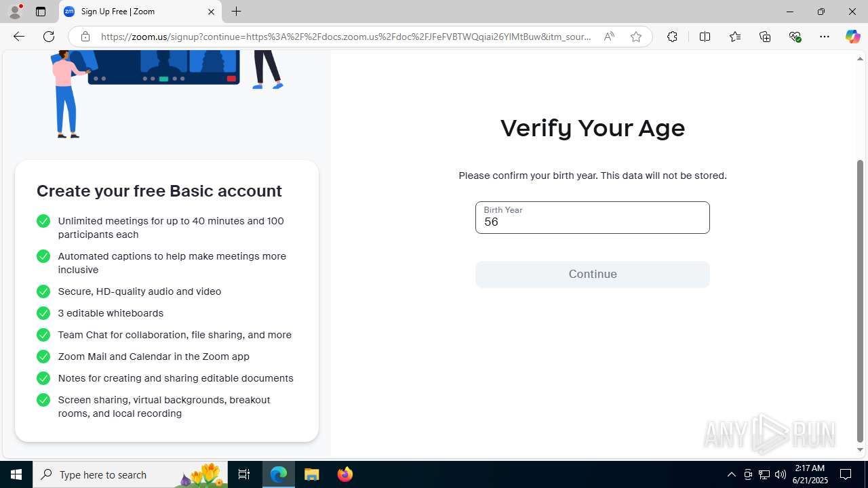Click the 'Unlimited meetings' feature text

click(x=171, y=228)
